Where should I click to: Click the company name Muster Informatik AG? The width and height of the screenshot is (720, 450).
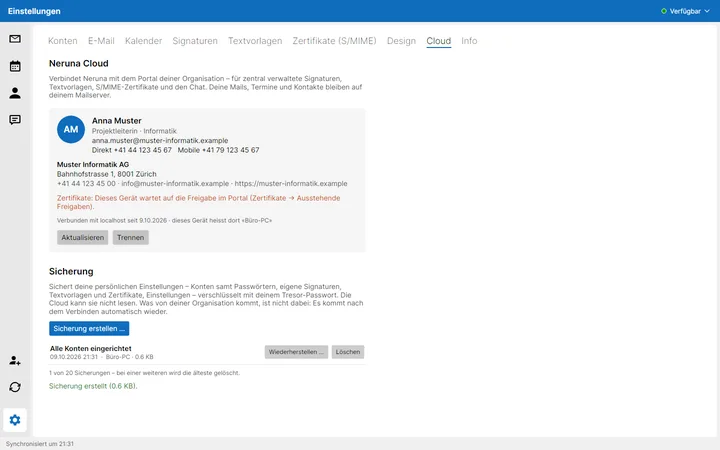pyautogui.click(x=93, y=164)
